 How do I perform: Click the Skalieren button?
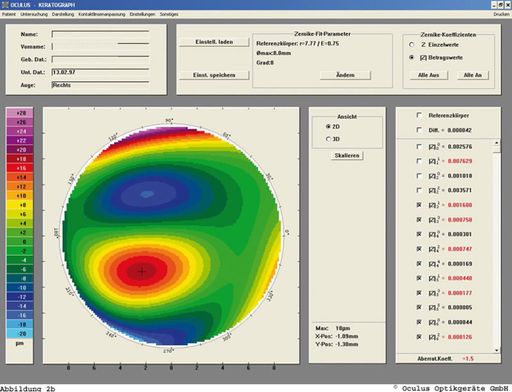[x=347, y=156]
